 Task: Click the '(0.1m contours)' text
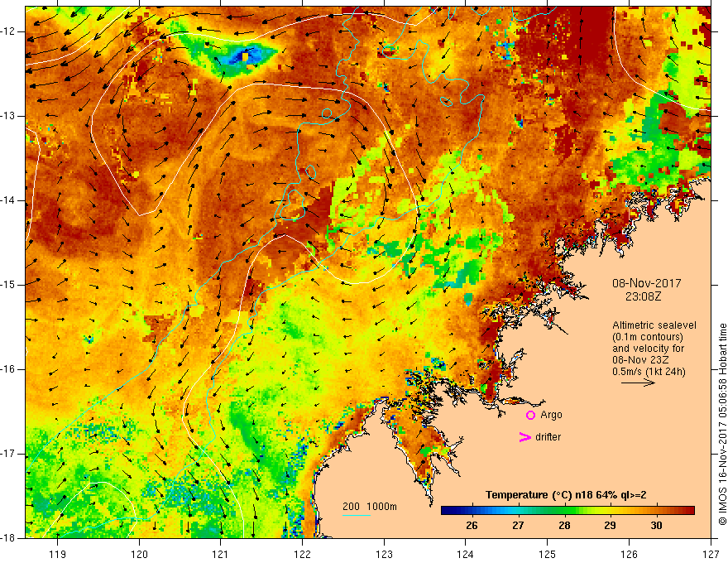point(647,337)
